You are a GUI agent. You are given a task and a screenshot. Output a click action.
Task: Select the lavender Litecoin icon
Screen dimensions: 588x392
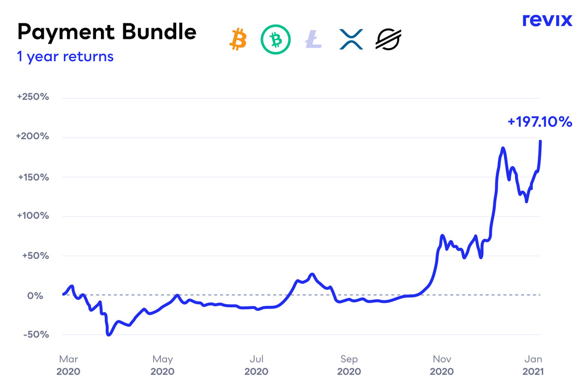[x=313, y=39]
